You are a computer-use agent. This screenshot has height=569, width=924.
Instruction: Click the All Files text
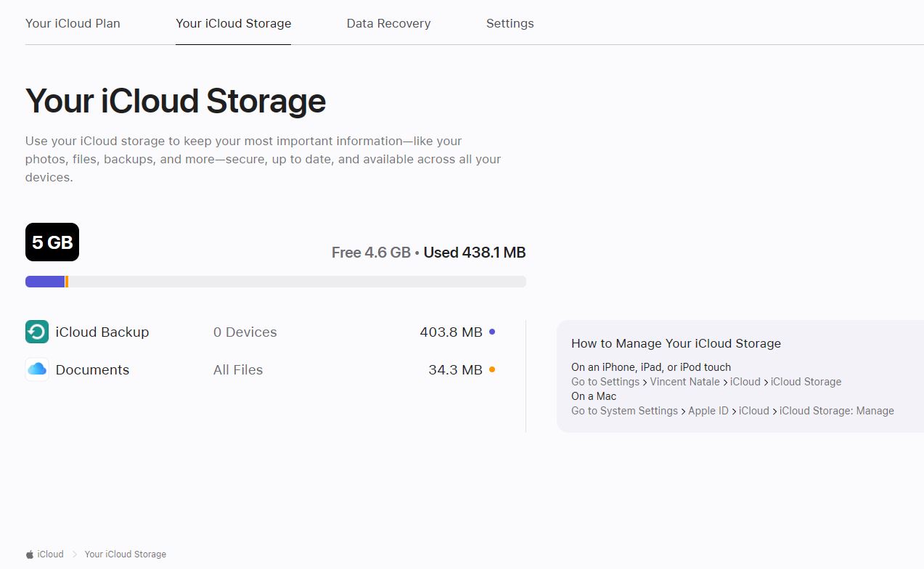238,369
